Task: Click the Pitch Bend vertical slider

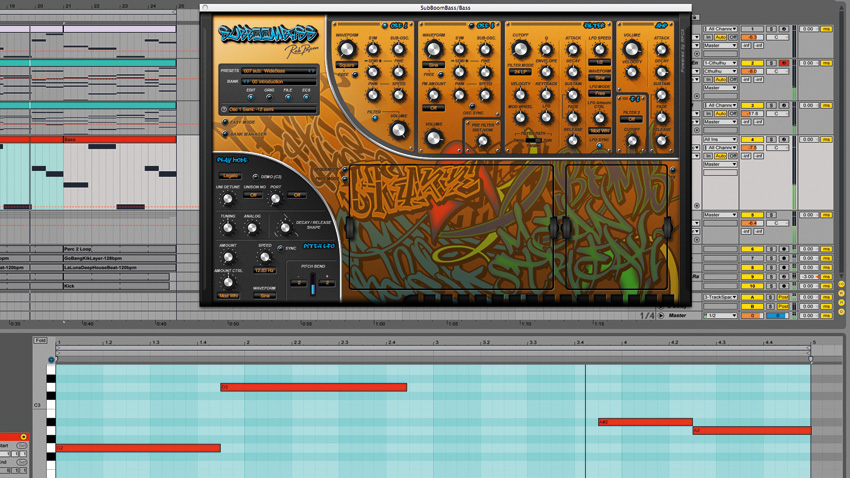Action: (313, 284)
